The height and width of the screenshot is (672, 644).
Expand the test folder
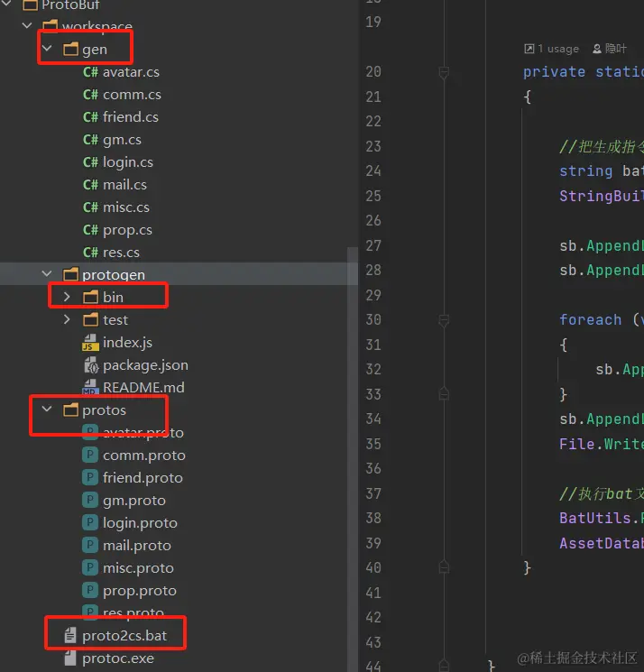pyautogui.click(x=67, y=319)
